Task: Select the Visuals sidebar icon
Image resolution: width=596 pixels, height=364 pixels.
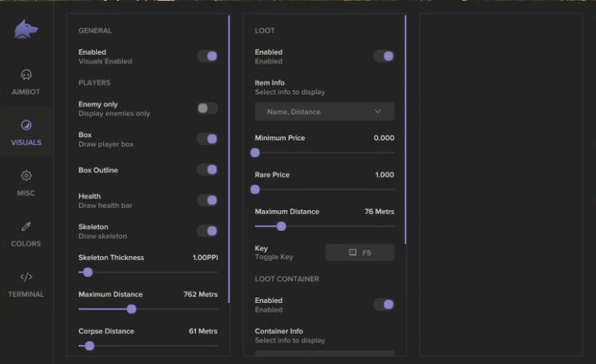Action: pos(26,125)
